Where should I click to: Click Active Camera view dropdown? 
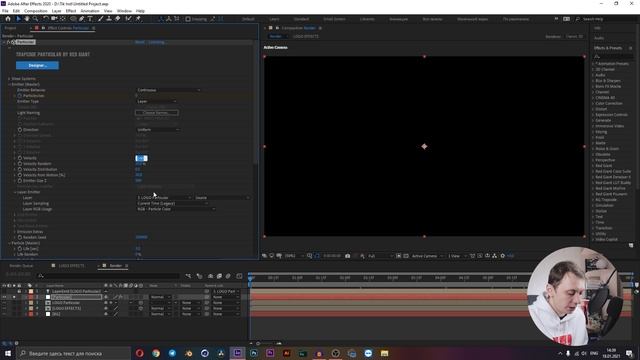pyautogui.click(x=427, y=256)
